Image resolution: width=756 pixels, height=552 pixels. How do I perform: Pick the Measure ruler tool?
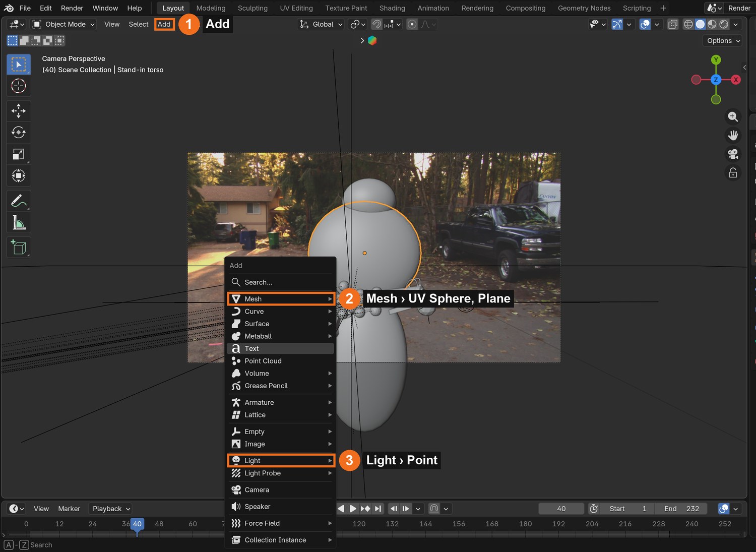coord(19,222)
